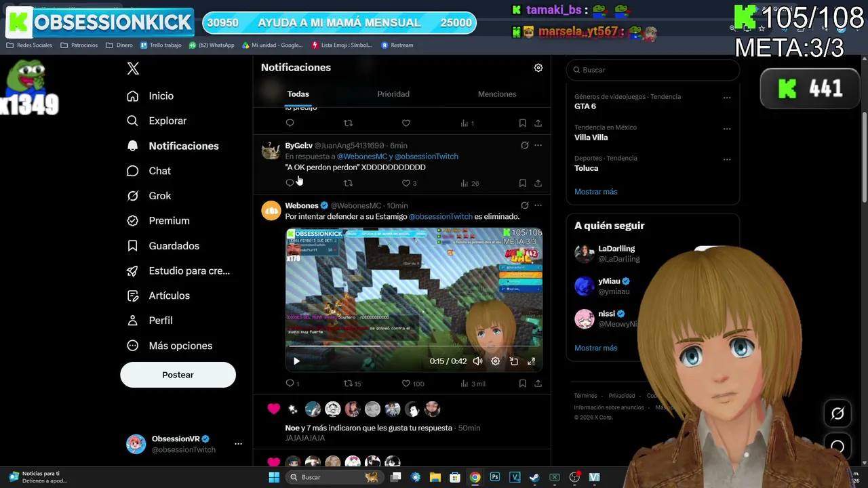Image resolution: width=868 pixels, height=488 pixels.
Task: Open the Restream bookmark
Action: coord(397,45)
